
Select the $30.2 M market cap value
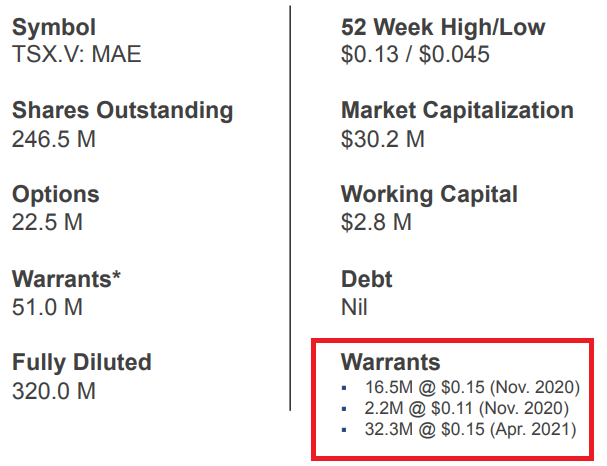coord(383,139)
